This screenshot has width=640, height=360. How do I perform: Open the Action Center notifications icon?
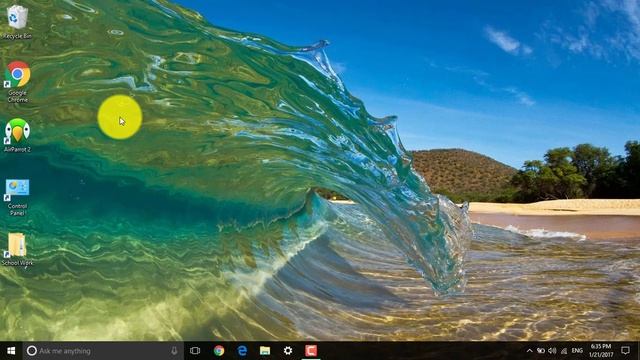pos(625,351)
